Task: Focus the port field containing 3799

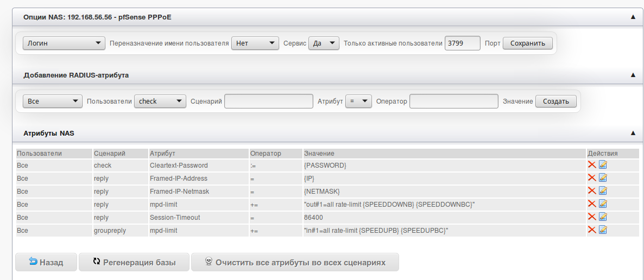Action: click(x=462, y=43)
